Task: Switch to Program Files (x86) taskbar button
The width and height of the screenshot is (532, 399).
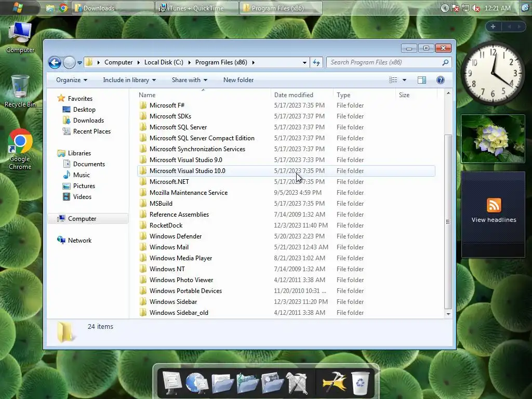Action: pos(281,8)
